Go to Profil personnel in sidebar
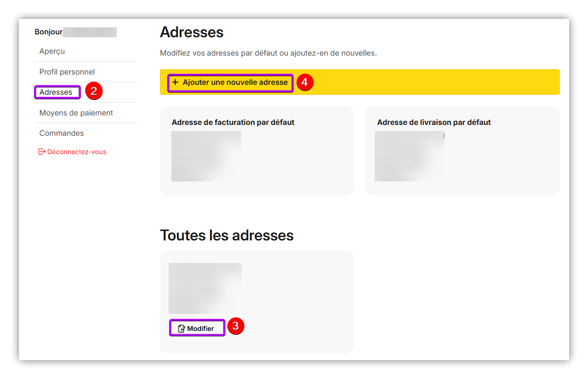This screenshot has width=588, height=379. (x=67, y=72)
